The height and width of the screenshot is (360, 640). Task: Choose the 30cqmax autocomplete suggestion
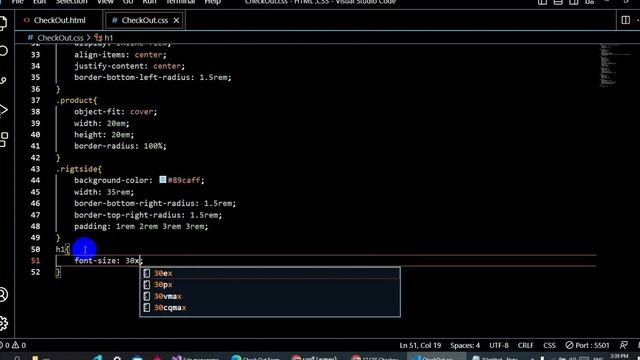[270, 307]
